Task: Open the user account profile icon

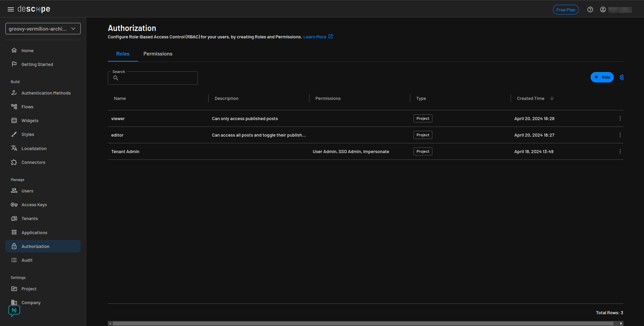Action: click(603, 10)
